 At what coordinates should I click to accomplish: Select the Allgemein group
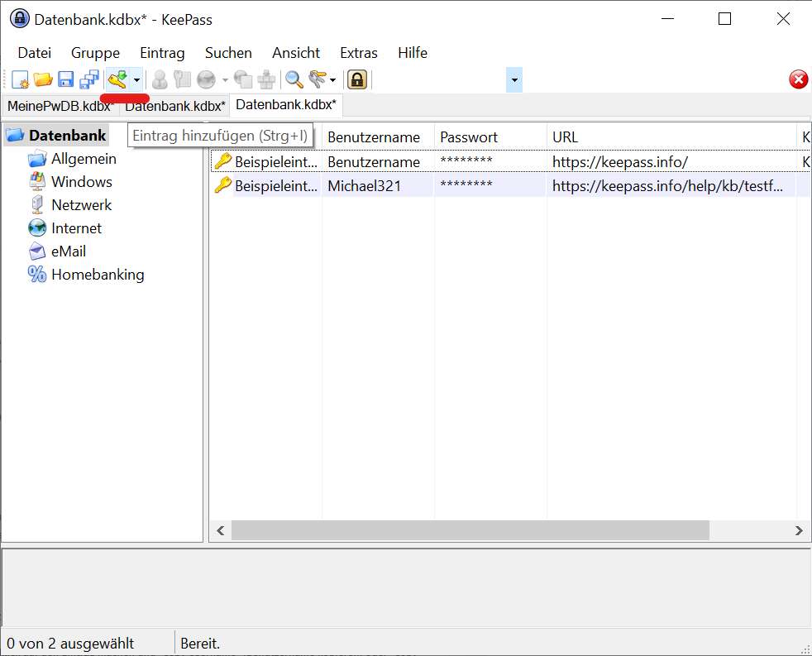84,159
